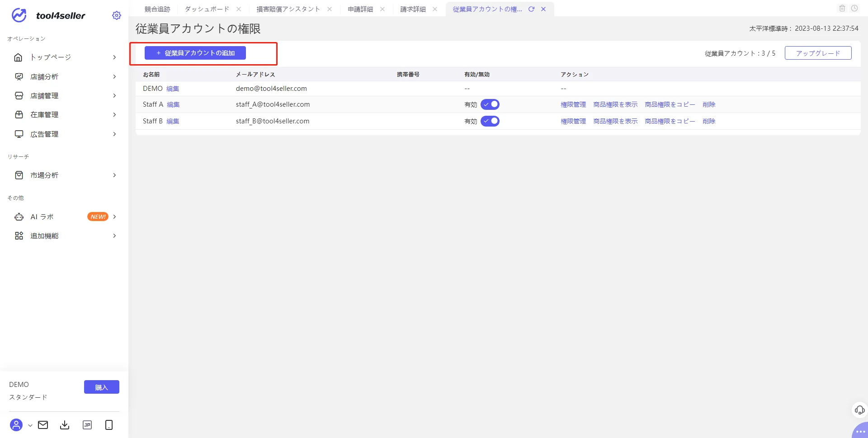
Task: Open 商品権限を表示 for Staff B
Action: (615, 121)
